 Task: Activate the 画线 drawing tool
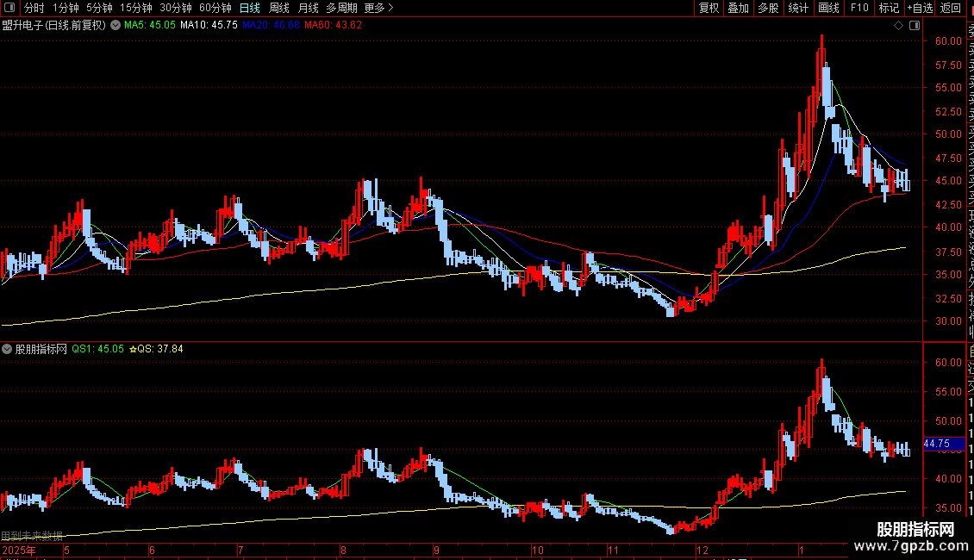click(x=828, y=8)
